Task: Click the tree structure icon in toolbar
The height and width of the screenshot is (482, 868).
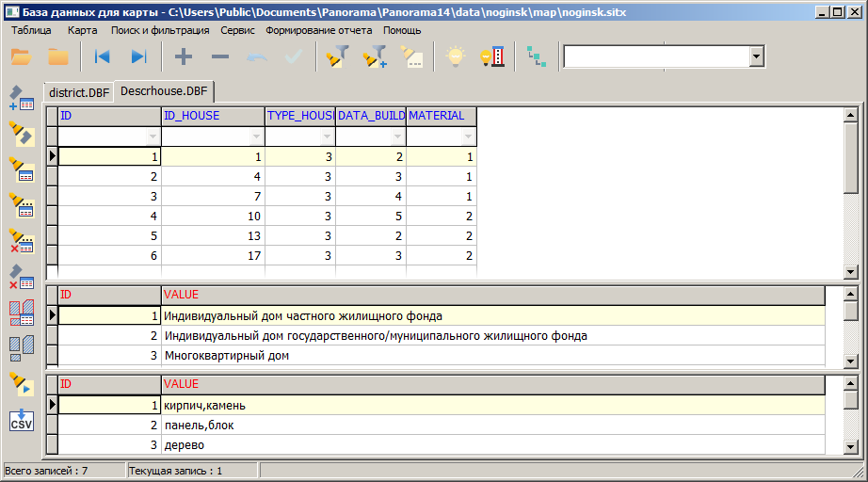Action: 536,56
